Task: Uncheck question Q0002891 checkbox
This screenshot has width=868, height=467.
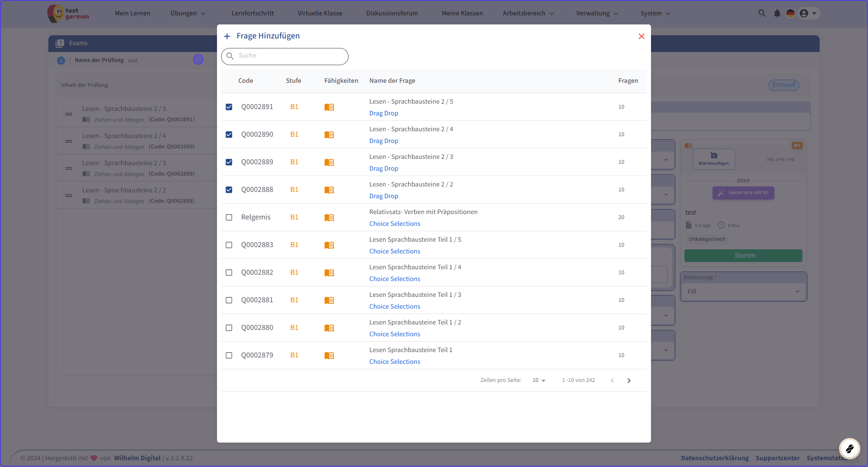Action: click(x=229, y=107)
